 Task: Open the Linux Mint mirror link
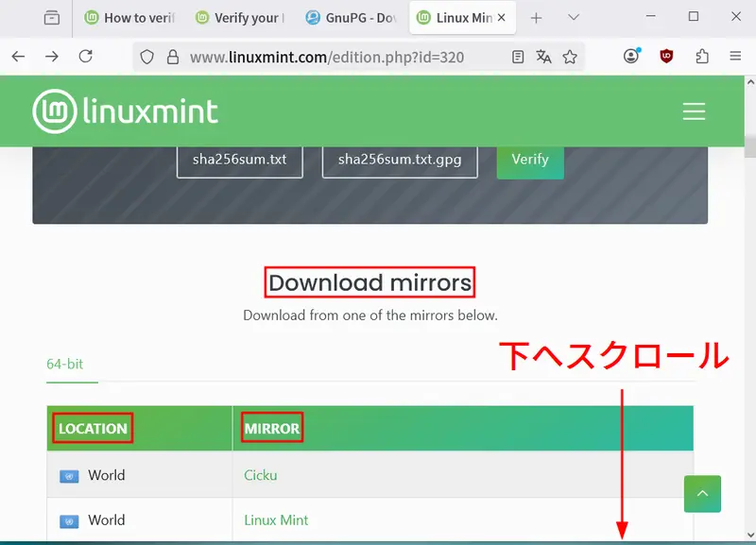(276, 519)
